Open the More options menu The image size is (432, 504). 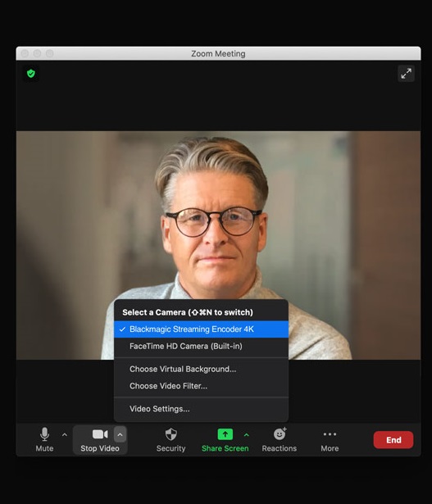coord(330,439)
